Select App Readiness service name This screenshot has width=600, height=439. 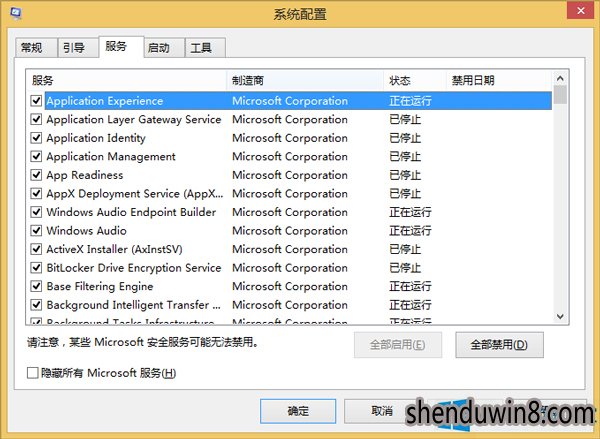point(85,175)
